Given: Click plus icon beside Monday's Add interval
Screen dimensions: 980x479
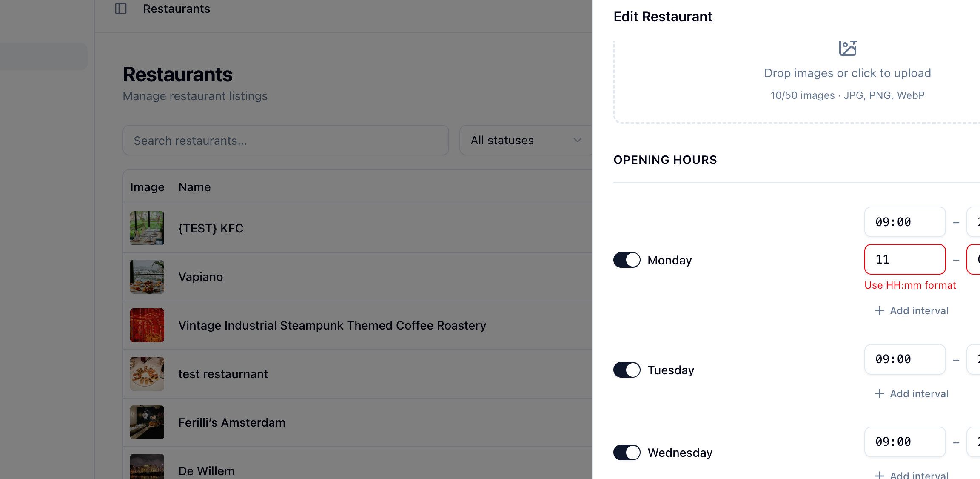Looking at the screenshot, I should (879, 310).
